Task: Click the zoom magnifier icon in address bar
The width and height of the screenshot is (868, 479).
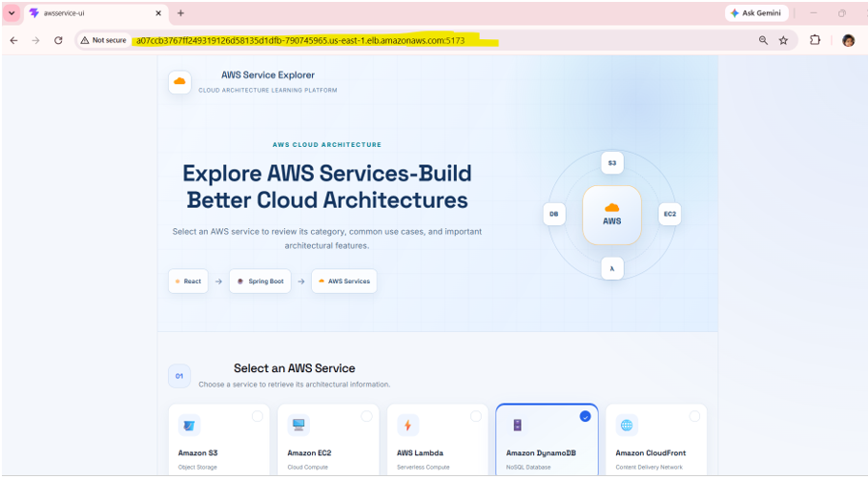Action: coord(763,40)
